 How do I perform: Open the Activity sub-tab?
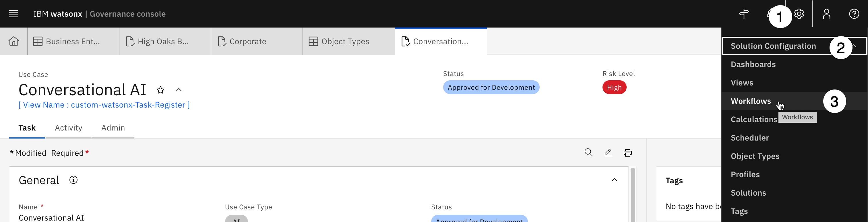pos(68,128)
